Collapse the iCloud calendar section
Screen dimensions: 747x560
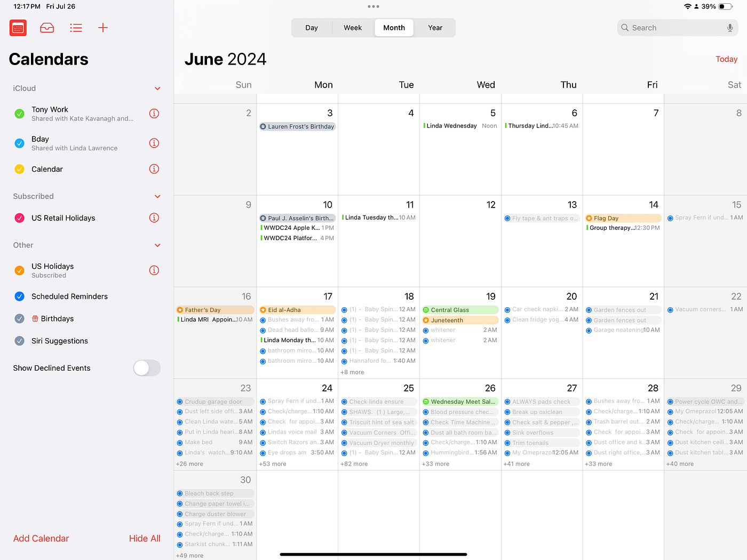point(157,88)
